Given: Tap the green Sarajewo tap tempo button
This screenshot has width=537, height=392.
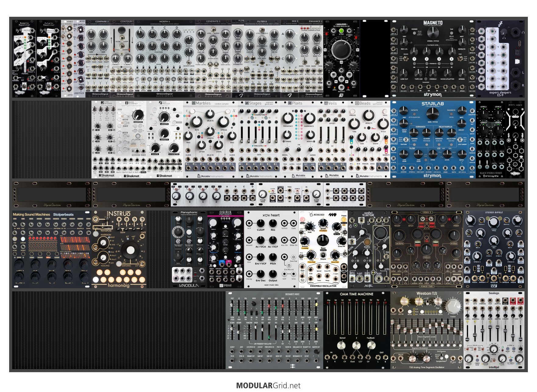Looking at the screenshot, I should pos(341,31).
